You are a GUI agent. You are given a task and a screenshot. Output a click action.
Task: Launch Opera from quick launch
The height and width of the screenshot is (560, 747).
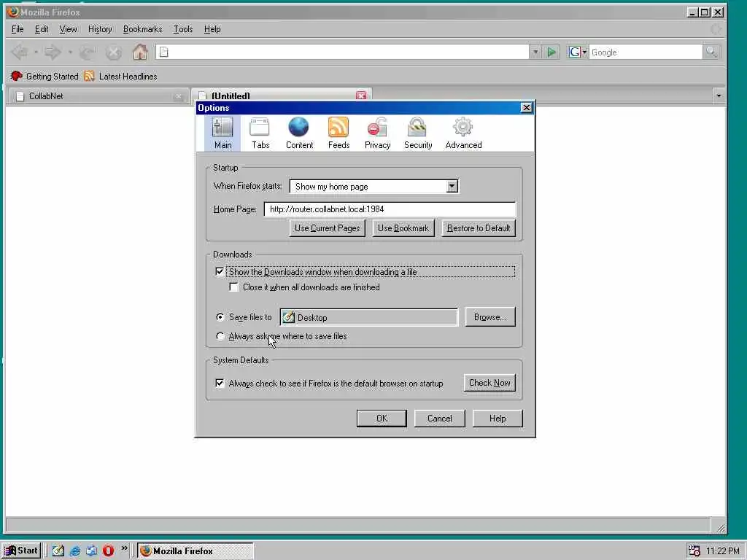tap(108, 551)
